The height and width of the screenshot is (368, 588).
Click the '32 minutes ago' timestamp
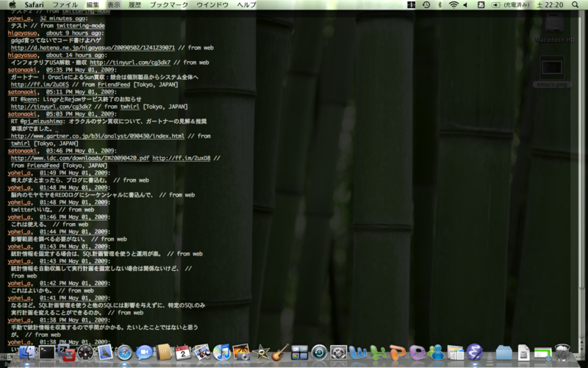tap(63, 18)
